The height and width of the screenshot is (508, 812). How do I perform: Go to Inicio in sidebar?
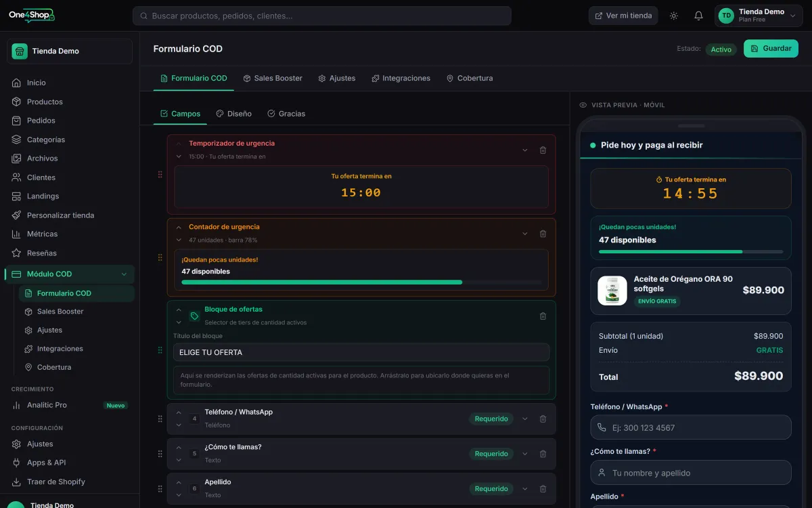tap(70, 83)
